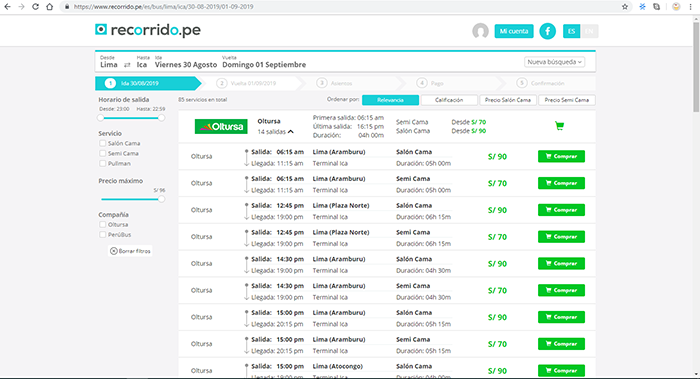Click the Hasta Ica destination field
This screenshot has height=379, width=700.
point(142,62)
